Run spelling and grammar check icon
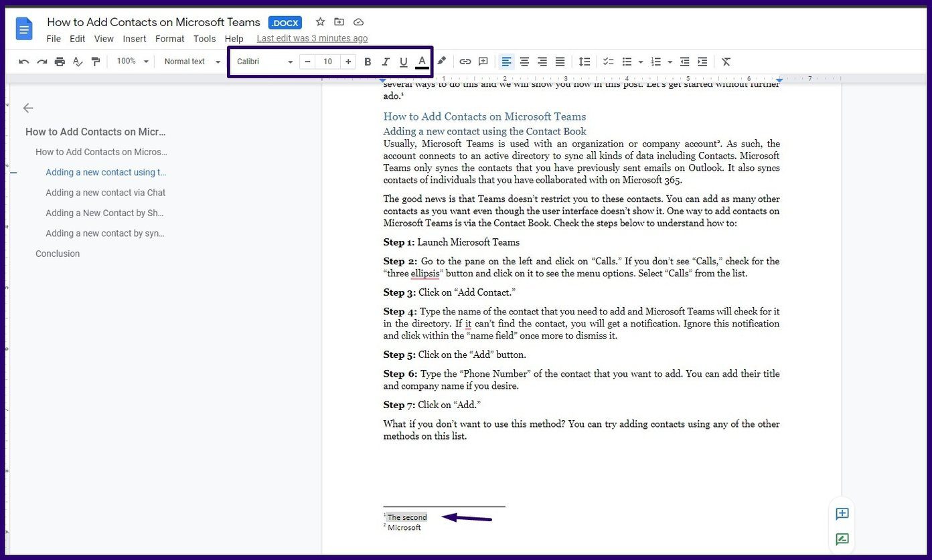The width and height of the screenshot is (932, 560). [x=78, y=62]
